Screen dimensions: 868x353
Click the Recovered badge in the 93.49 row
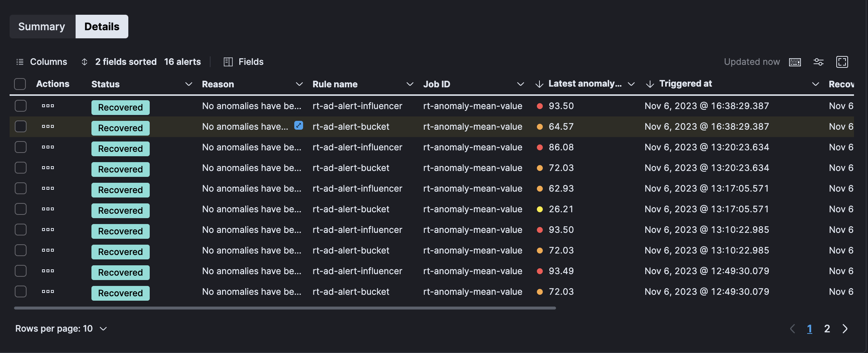(121, 273)
